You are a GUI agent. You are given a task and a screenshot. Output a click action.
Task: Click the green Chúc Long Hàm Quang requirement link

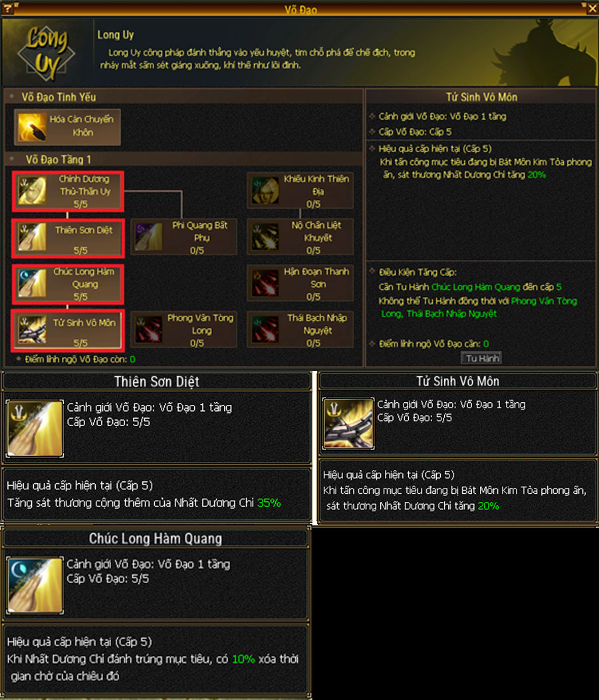point(476,287)
